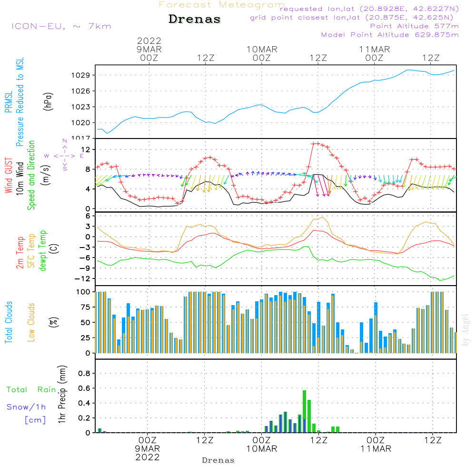Screen dimensions: 476x476
Task: Click the -12 value on temperature axis
Action: click(x=82, y=278)
